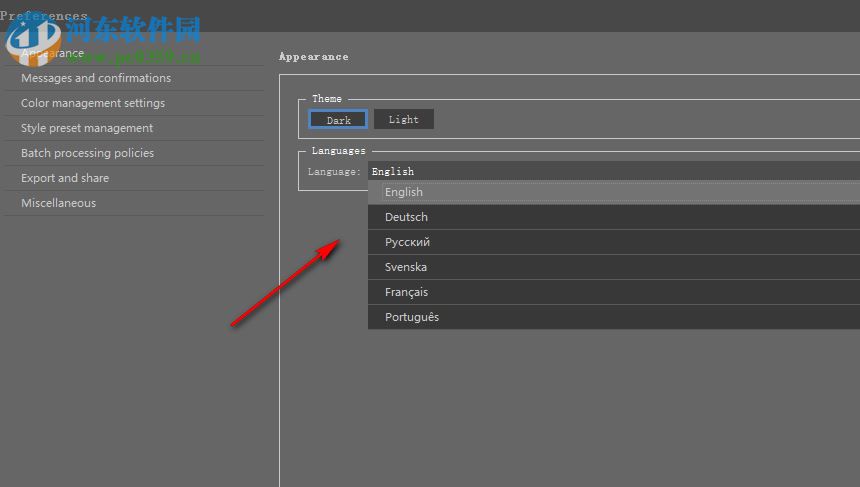This screenshot has width=860, height=487.
Task: Choose Deutsch from the language list
Action: click(x=614, y=217)
